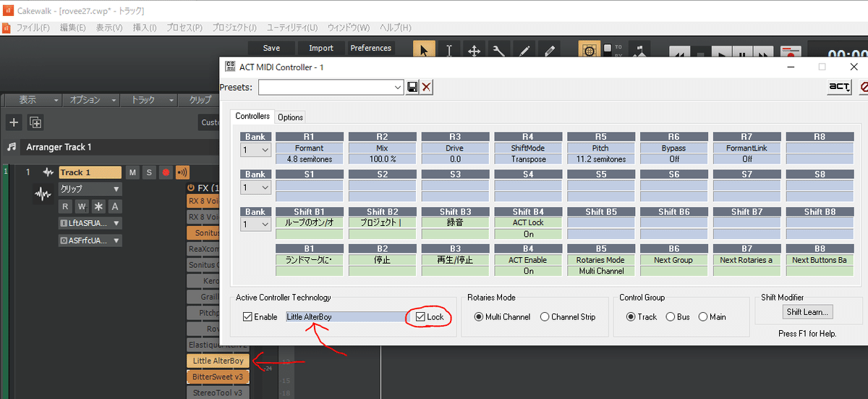Click the ACT button in the dialog
Screen dimensions: 868x399
tap(839, 87)
